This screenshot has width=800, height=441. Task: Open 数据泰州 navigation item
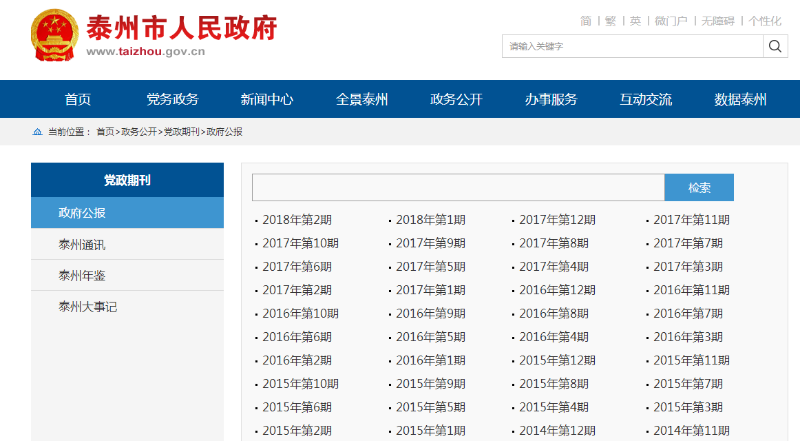click(x=740, y=99)
